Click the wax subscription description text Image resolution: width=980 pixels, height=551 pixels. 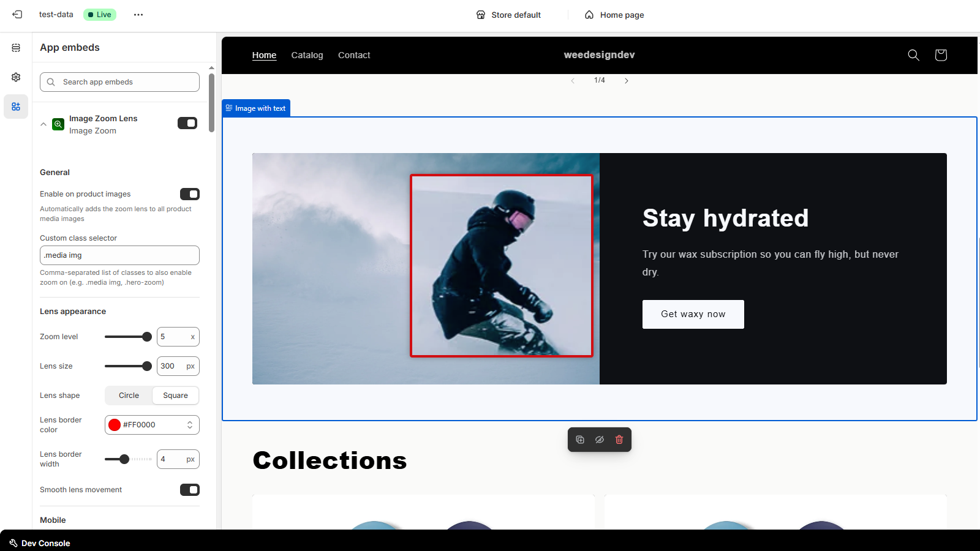coord(771,263)
